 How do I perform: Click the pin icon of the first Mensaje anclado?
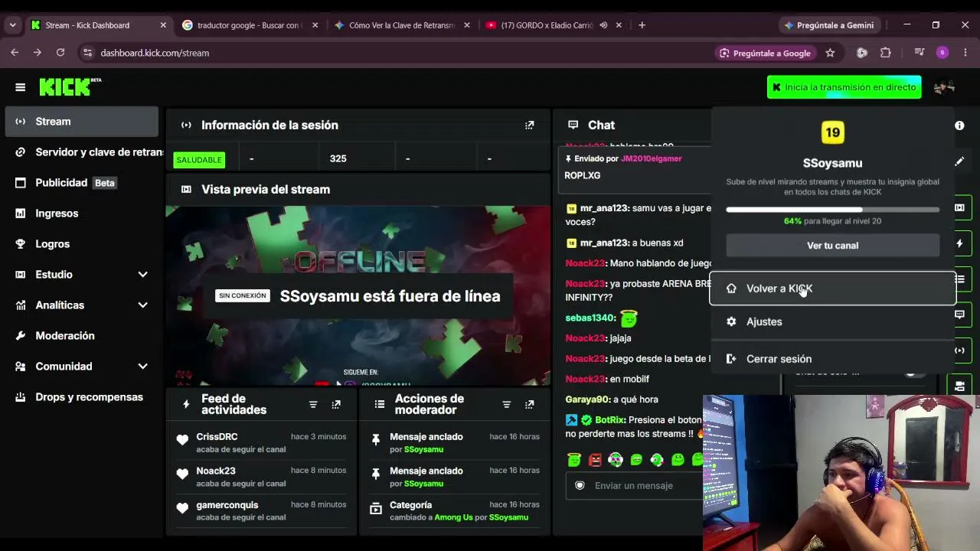point(375,439)
